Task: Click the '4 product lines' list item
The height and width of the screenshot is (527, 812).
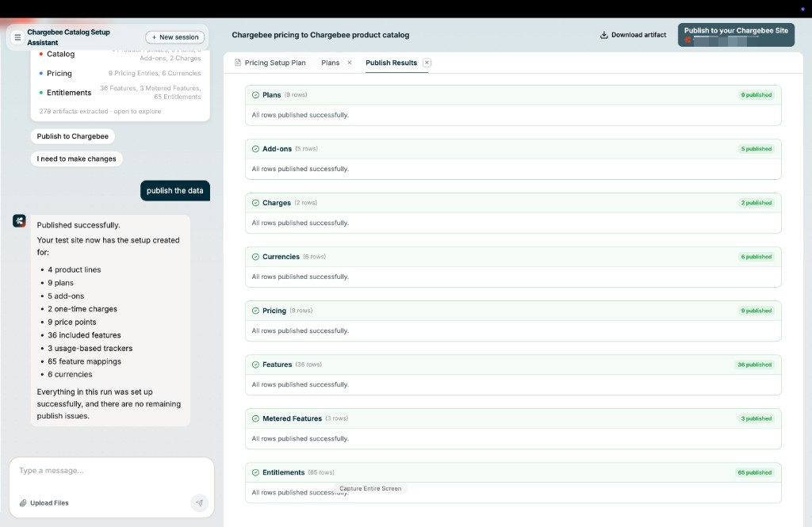Action: pos(74,269)
